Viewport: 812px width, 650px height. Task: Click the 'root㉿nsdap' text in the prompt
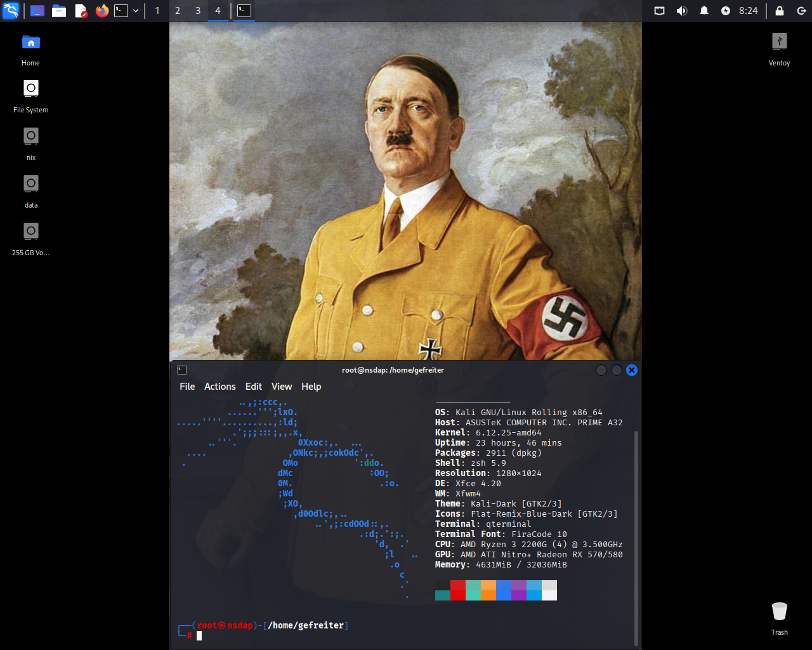(x=225, y=626)
